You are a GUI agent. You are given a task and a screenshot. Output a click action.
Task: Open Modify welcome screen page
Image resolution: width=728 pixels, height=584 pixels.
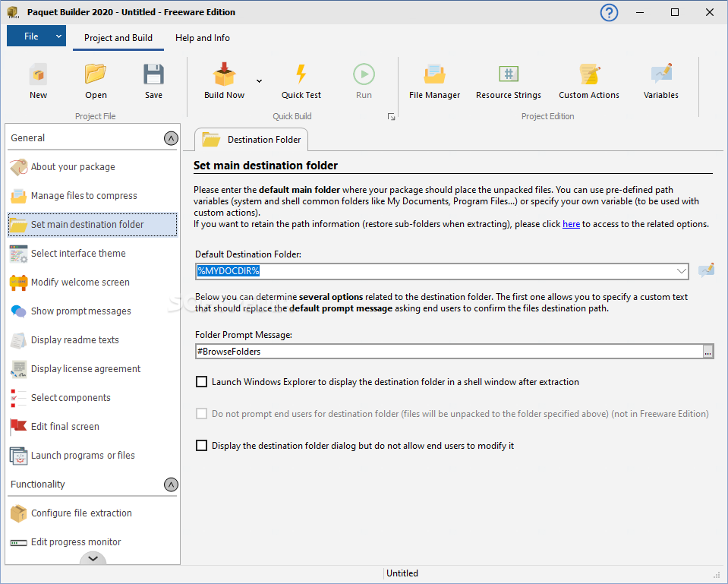click(x=93, y=282)
